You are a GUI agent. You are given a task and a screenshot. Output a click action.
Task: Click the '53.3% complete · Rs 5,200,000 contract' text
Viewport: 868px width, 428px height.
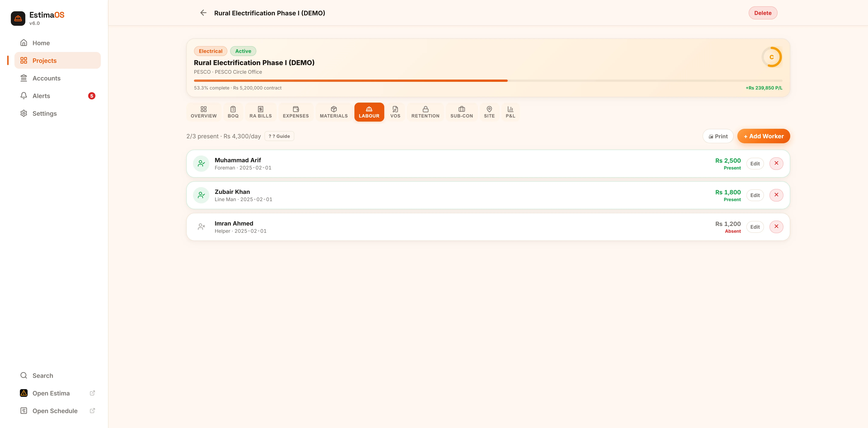click(237, 88)
